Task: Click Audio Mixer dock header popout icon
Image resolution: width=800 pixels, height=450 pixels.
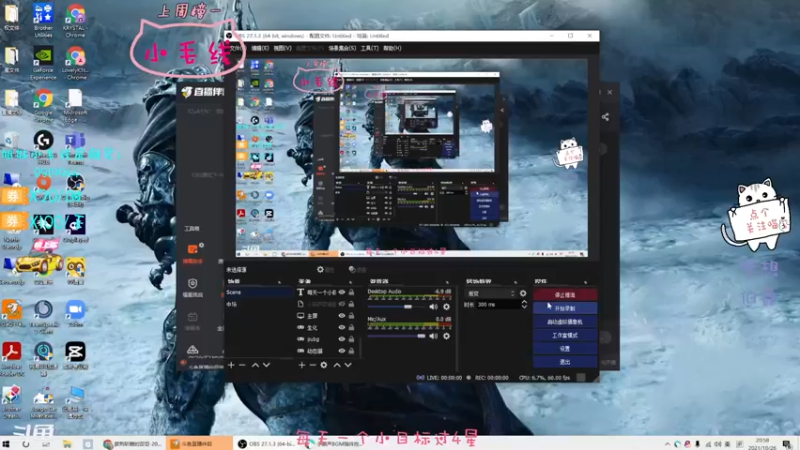Action: tap(447, 282)
